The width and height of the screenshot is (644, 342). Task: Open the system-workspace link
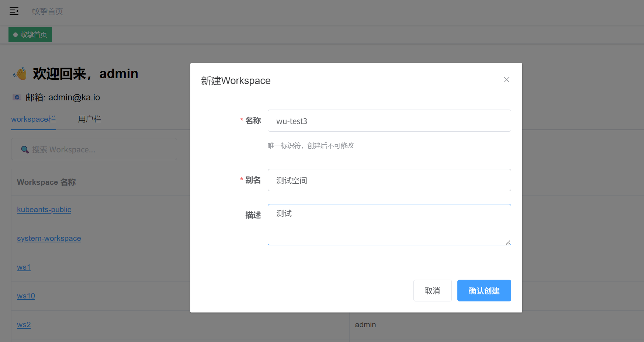point(49,238)
